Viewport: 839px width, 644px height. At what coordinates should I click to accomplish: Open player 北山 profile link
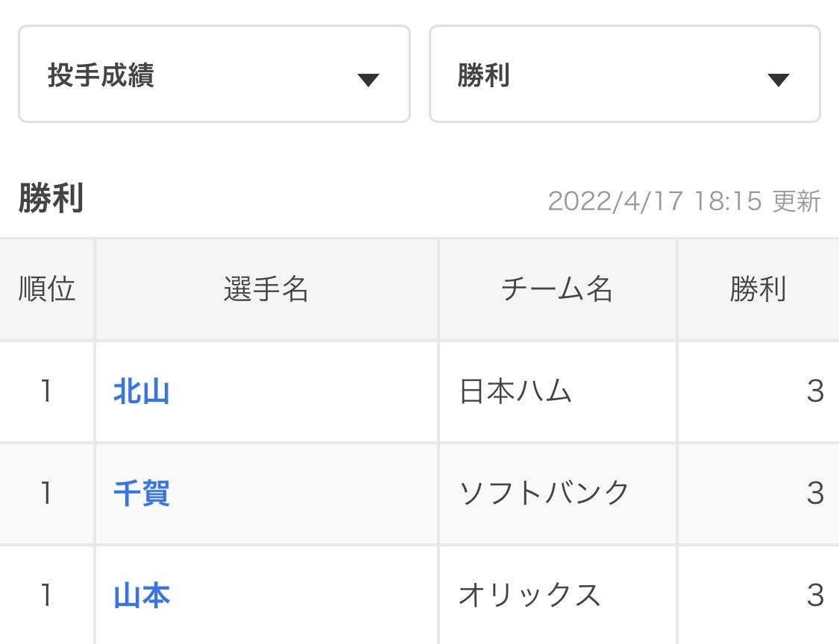(x=142, y=391)
